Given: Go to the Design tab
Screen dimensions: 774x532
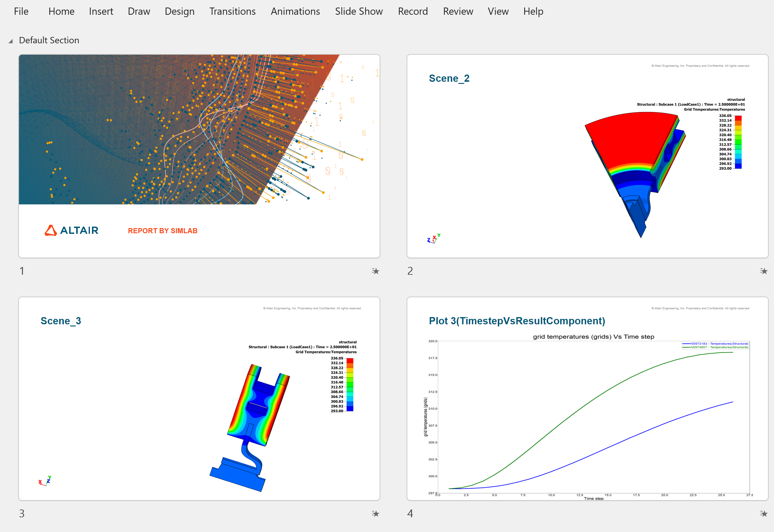Looking at the screenshot, I should tap(179, 11).
